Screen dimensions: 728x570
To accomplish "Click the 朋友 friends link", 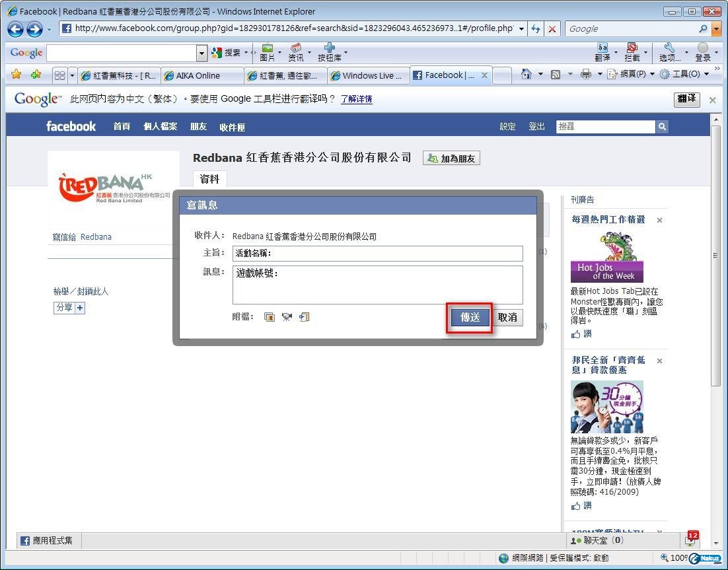I will 198,126.
